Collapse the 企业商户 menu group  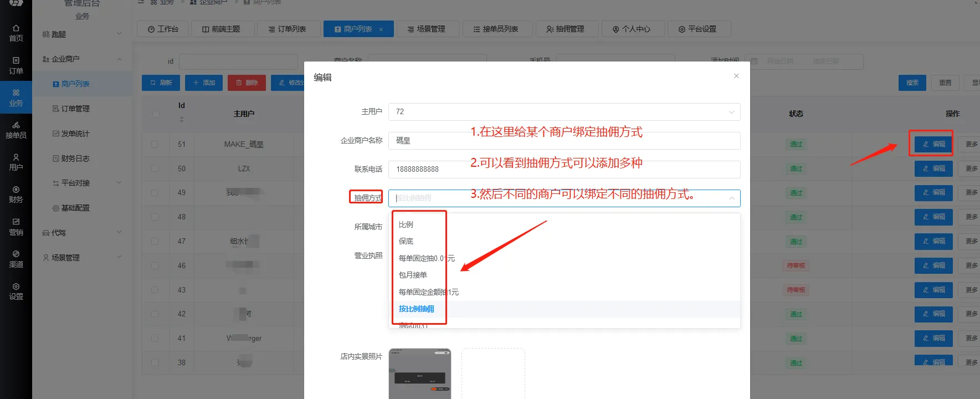tap(82, 59)
